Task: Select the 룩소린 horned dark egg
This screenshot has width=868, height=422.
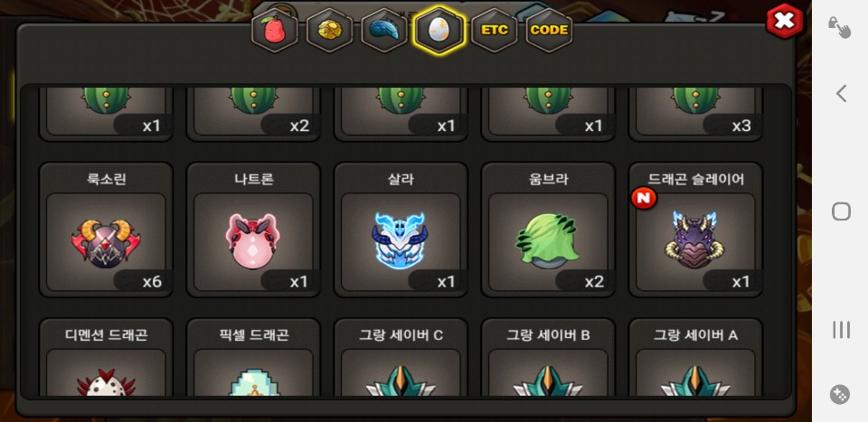Action: pyautogui.click(x=106, y=230)
